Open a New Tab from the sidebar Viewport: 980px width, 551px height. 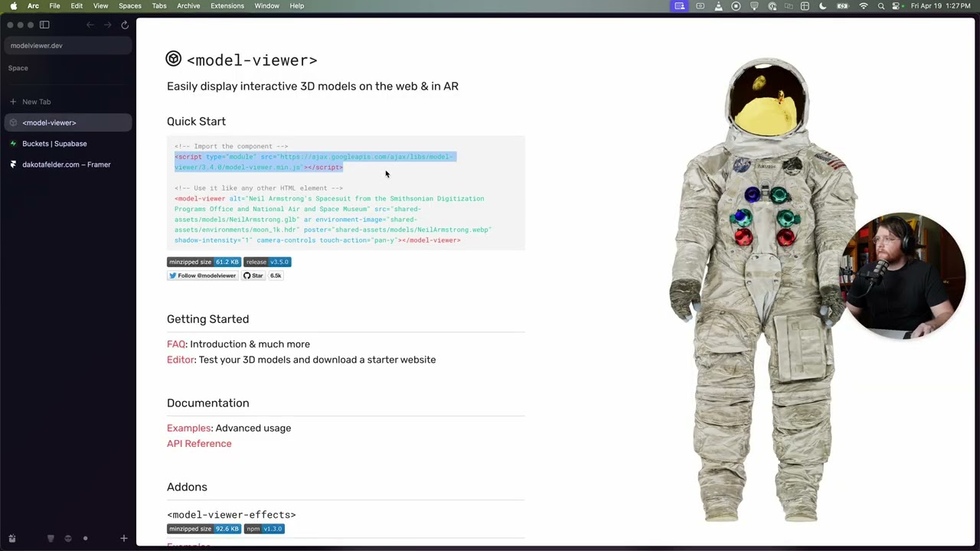click(x=68, y=102)
